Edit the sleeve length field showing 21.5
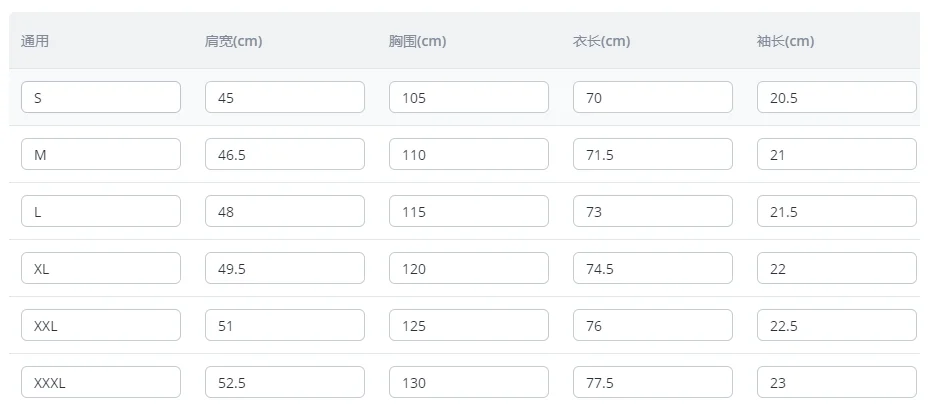Screen dimensions: 933x410 point(836,211)
